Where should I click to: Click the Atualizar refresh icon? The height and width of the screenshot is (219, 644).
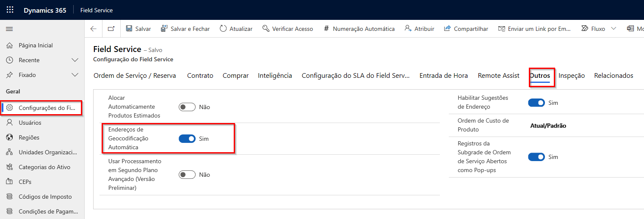point(223,29)
